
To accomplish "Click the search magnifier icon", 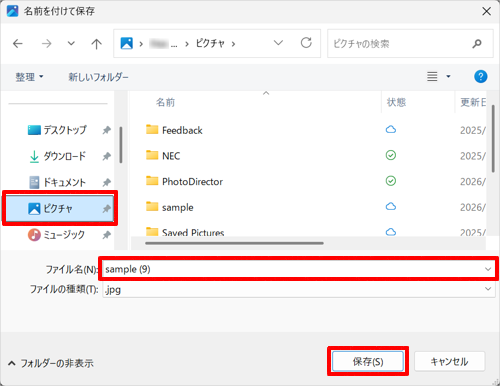I will click(x=477, y=44).
